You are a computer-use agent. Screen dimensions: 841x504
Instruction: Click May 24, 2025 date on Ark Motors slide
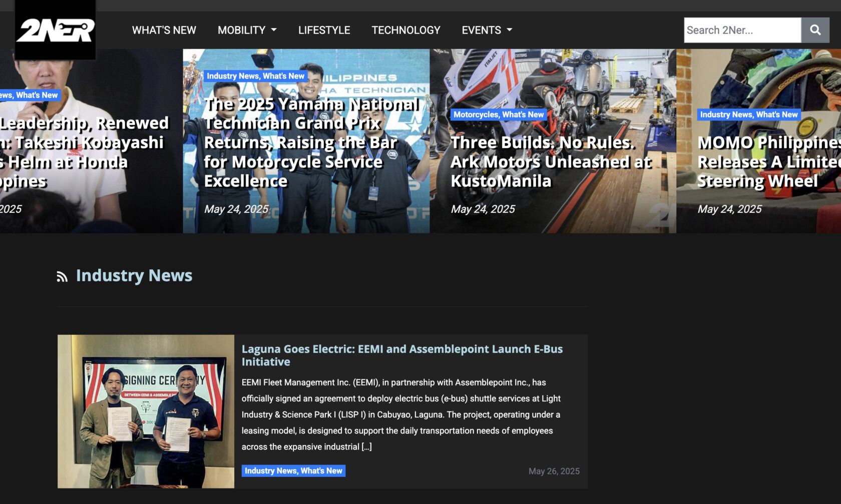pyautogui.click(x=483, y=209)
